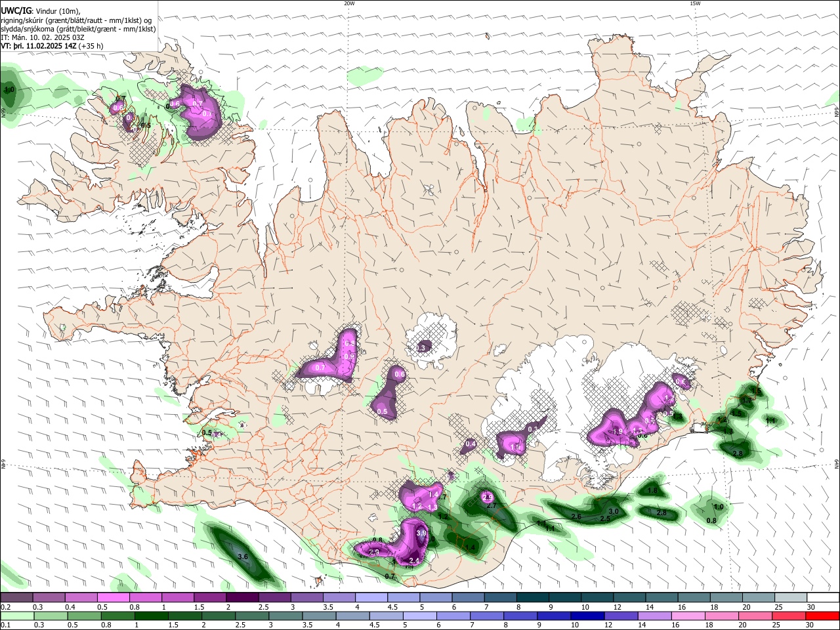Click the 0.4 snowfall value in the small purple patch
The image size is (840, 630).
coord(470,444)
